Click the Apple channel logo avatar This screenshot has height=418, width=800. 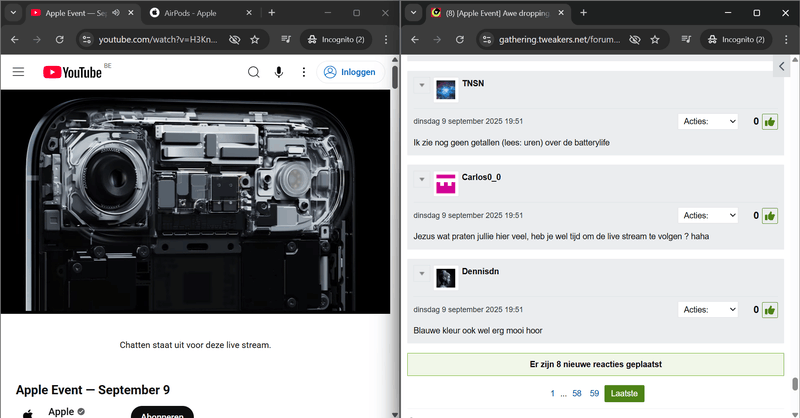[28, 413]
